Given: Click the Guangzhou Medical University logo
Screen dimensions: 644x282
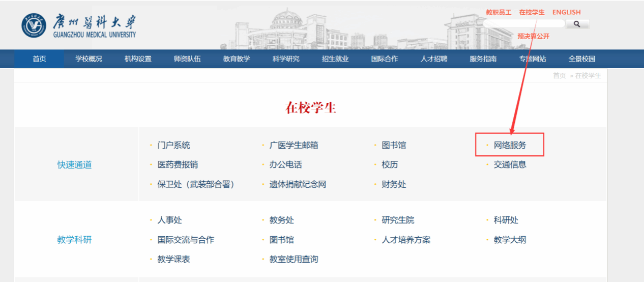Looking at the screenshot, I should [79, 26].
